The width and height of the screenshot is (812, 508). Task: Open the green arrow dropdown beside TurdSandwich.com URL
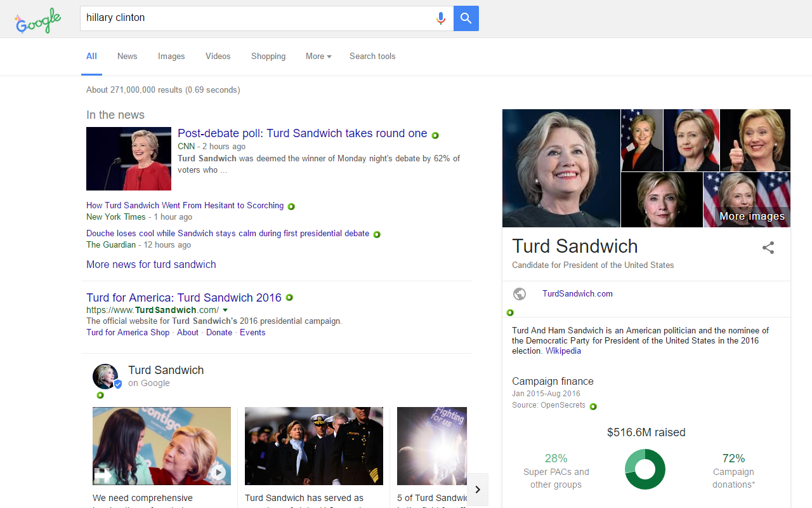[225, 311]
